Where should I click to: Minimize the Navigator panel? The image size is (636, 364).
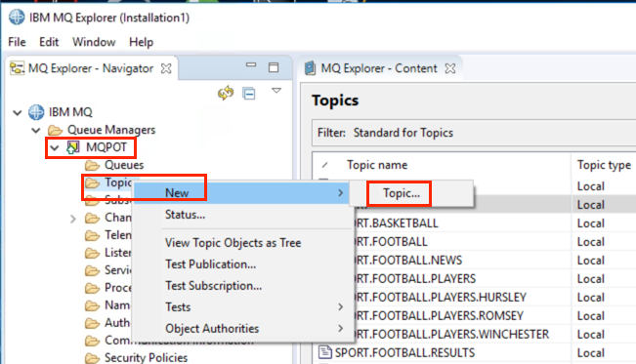click(x=251, y=64)
